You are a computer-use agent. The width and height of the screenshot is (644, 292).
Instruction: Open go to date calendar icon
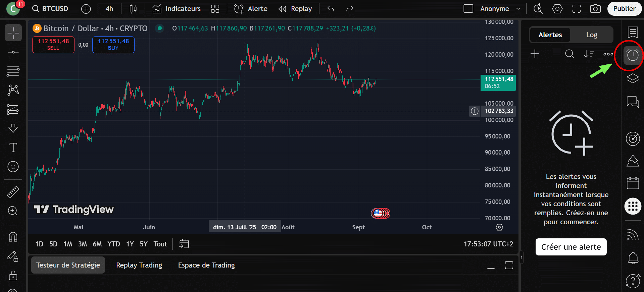pyautogui.click(x=184, y=244)
